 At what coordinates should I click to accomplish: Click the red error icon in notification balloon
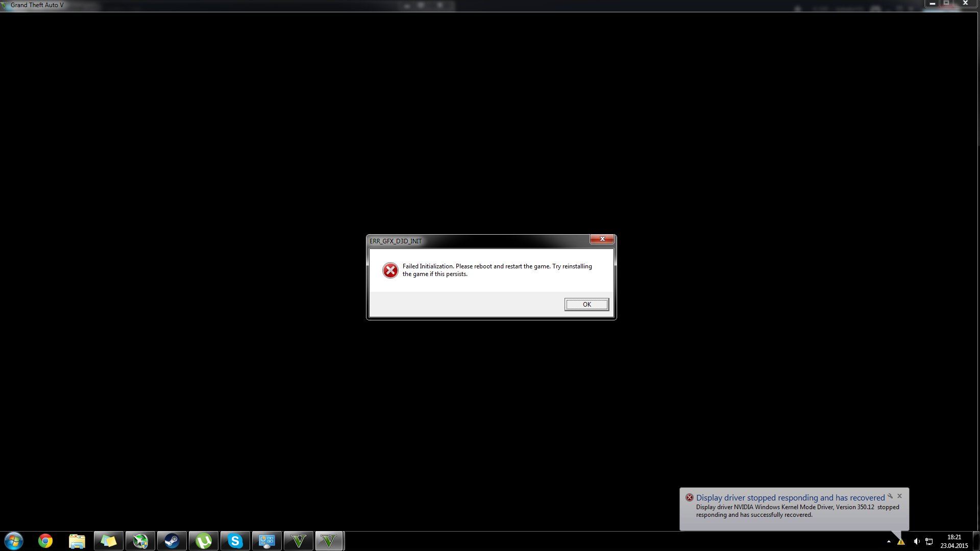[690, 497]
